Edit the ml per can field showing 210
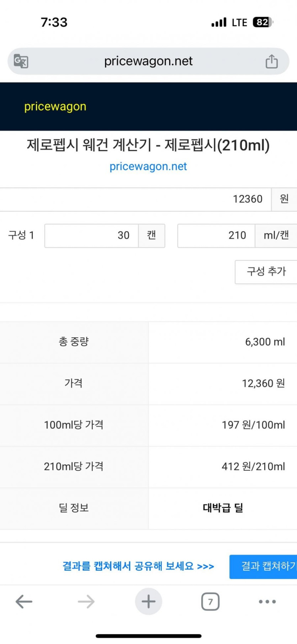 216,236
